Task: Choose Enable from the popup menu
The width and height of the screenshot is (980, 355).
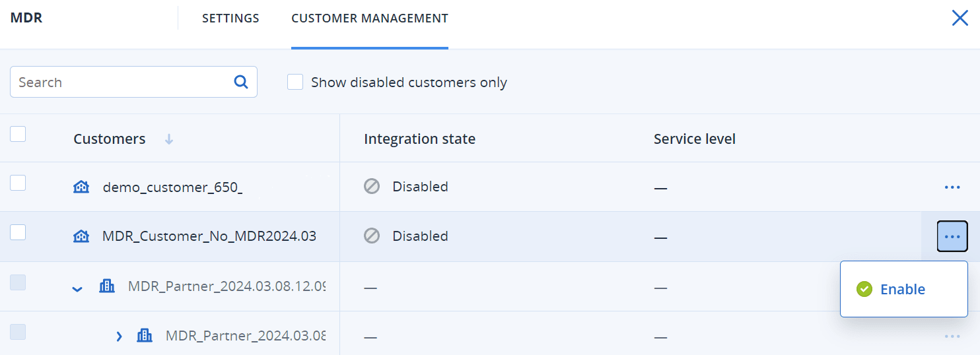Action: (x=902, y=289)
